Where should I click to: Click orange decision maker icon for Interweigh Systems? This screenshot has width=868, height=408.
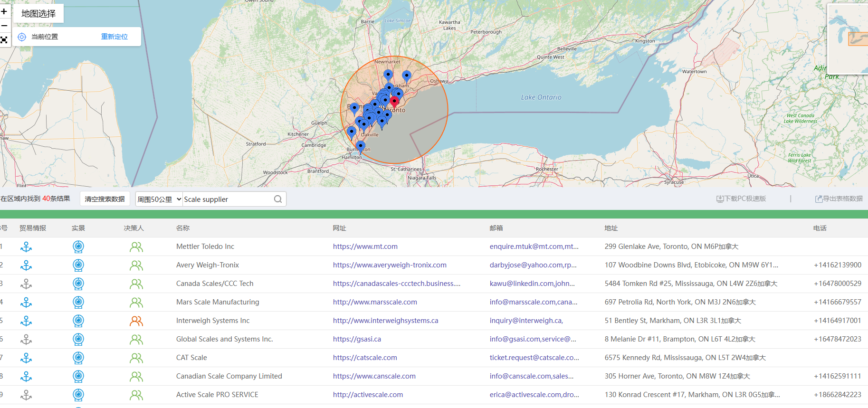[136, 321]
